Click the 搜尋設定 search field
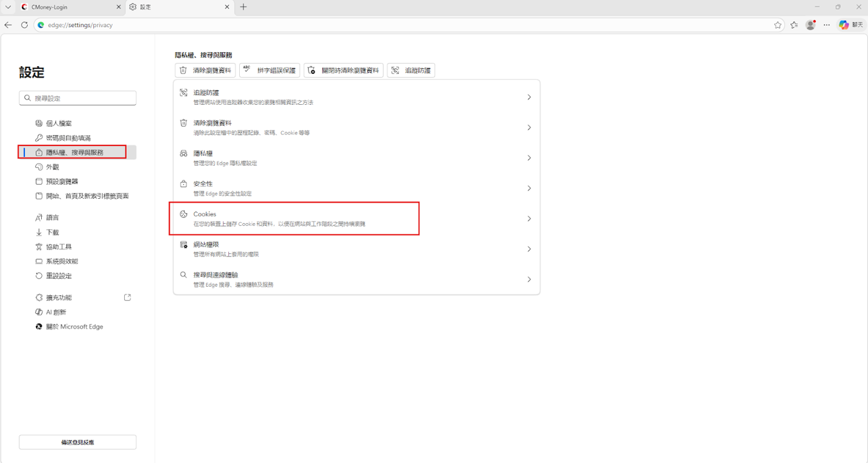Screen dimensions: 868x463 tap(78, 98)
